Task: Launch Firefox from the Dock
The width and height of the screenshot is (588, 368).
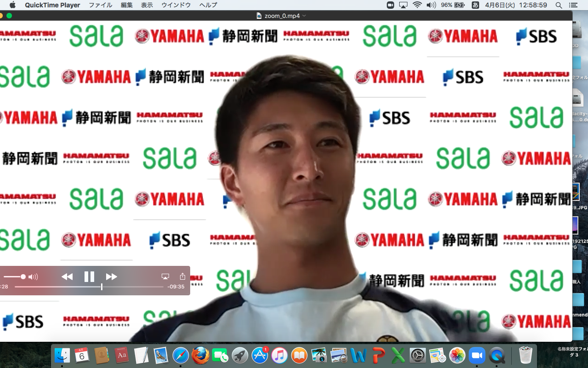Action: tap(201, 356)
